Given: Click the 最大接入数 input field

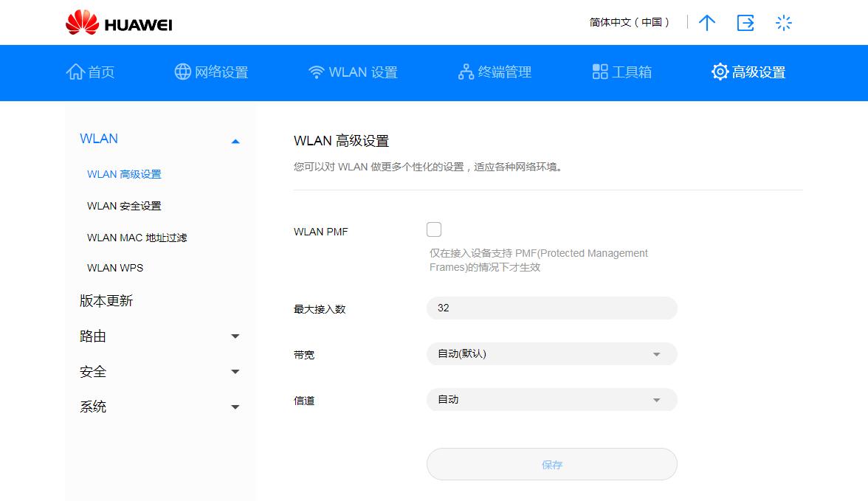Looking at the screenshot, I should click(x=551, y=308).
